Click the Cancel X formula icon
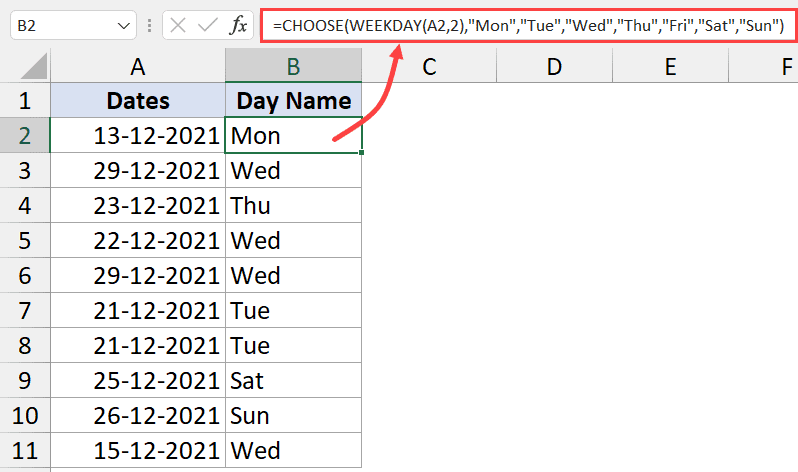This screenshot has width=798, height=472. pos(178,24)
